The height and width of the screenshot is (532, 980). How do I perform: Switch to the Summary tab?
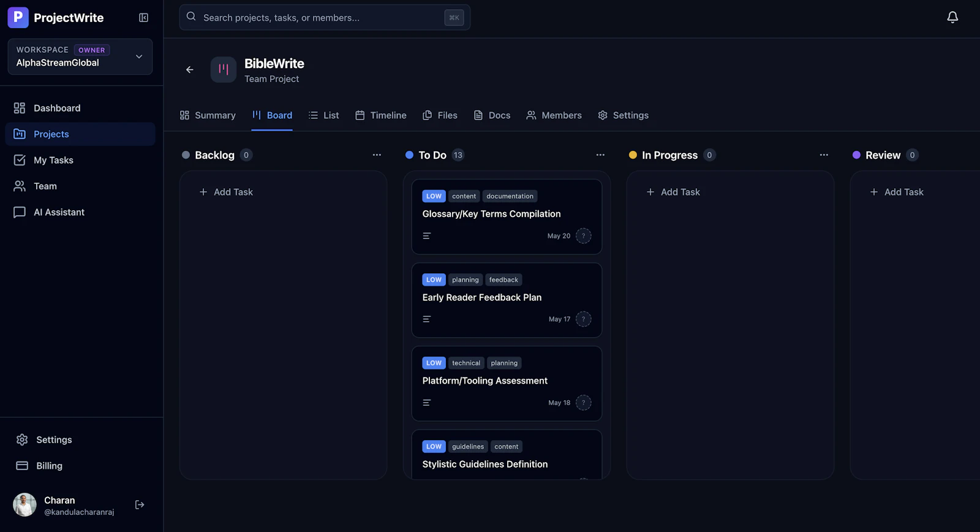(x=208, y=115)
